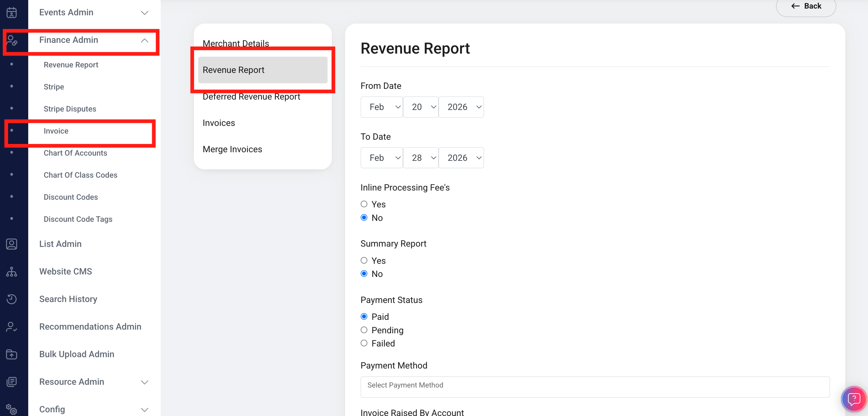This screenshot has width=868, height=416.
Task: Click the Bulk Upload Admin folder icon
Action: pyautogui.click(x=11, y=354)
